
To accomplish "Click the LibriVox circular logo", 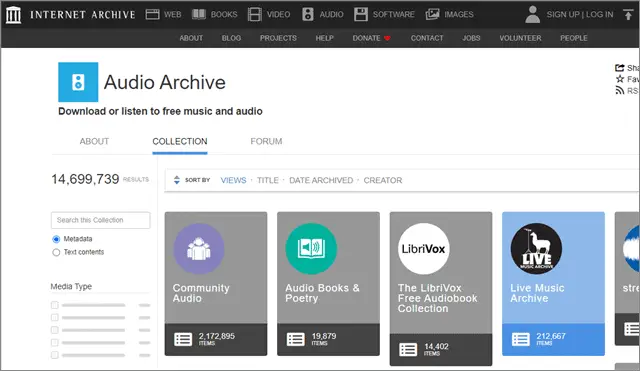I will coord(424,249).
